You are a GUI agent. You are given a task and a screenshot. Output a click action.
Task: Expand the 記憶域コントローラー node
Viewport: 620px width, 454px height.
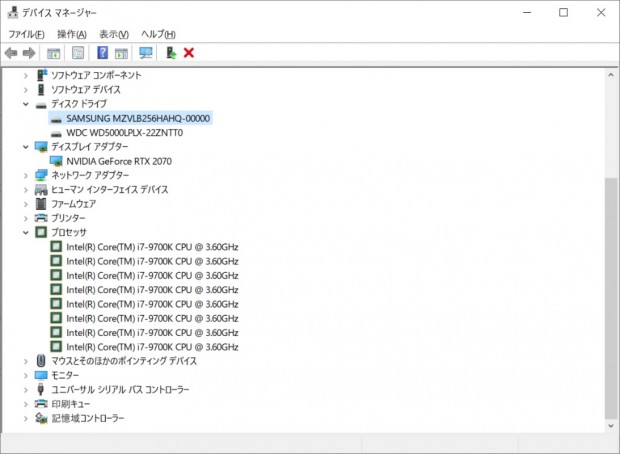tap(26, 418)
